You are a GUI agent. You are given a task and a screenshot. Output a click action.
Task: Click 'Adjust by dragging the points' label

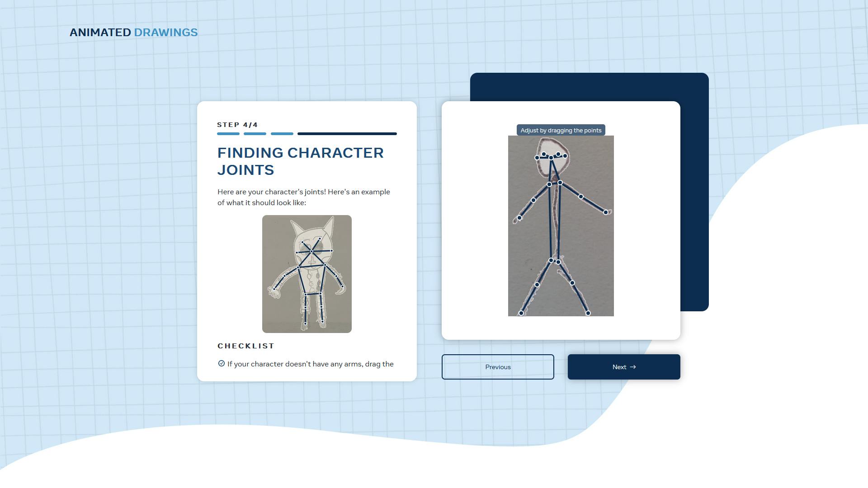click(x=561, y=130)
